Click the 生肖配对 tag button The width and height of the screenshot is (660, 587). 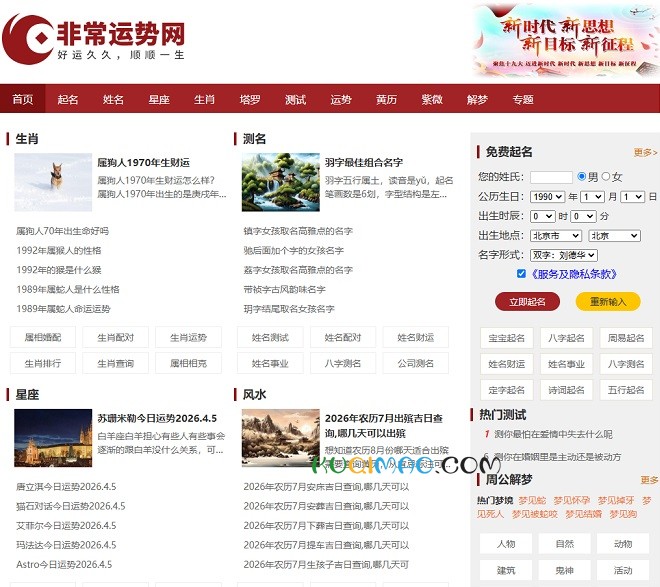(x=116, y=337)
